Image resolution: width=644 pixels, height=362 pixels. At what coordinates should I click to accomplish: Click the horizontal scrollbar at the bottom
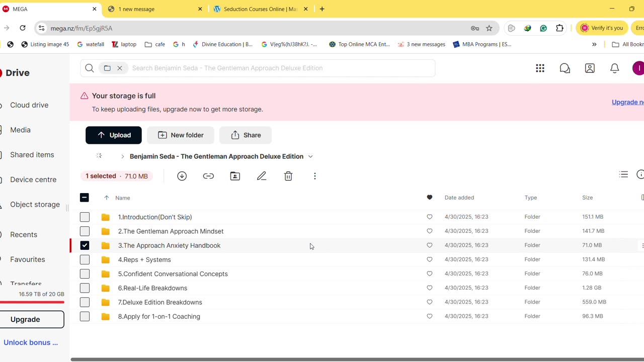[357, 359]
